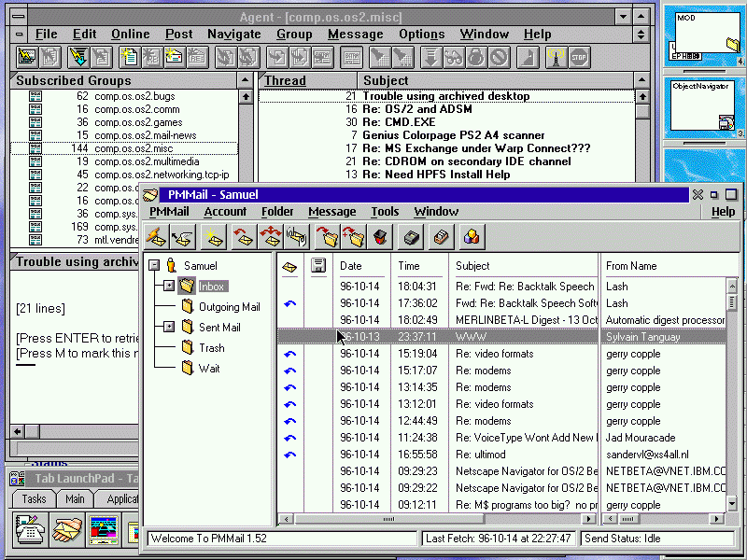Click the right scroll arrow under the Subject column
Image resolution: width=747 pixels, height=560 pixels.
(x=589, y=519)
